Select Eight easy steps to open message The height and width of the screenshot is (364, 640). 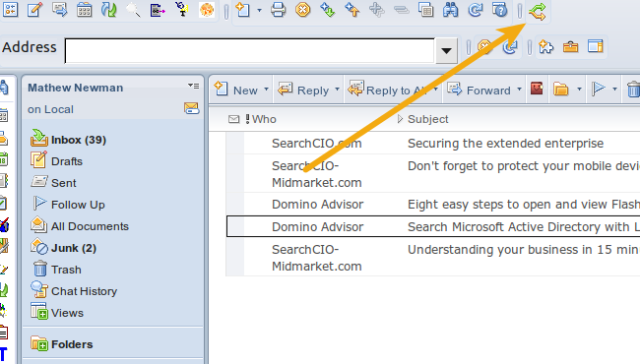(x=432, y=204)
